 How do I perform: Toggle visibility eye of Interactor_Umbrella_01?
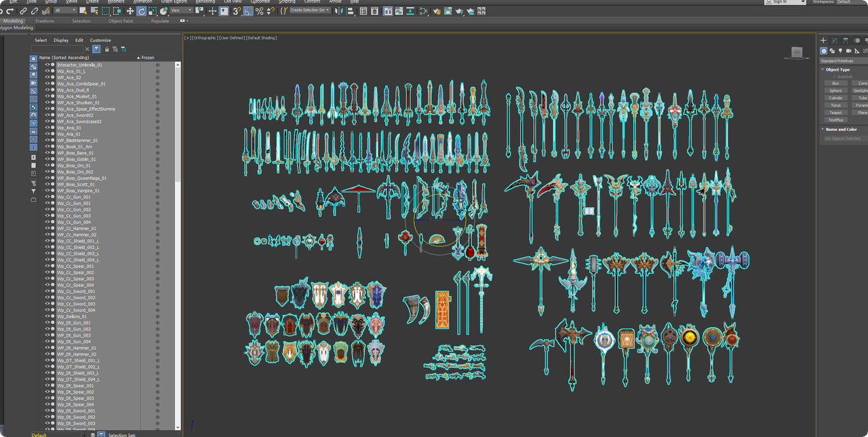point(47,64)
